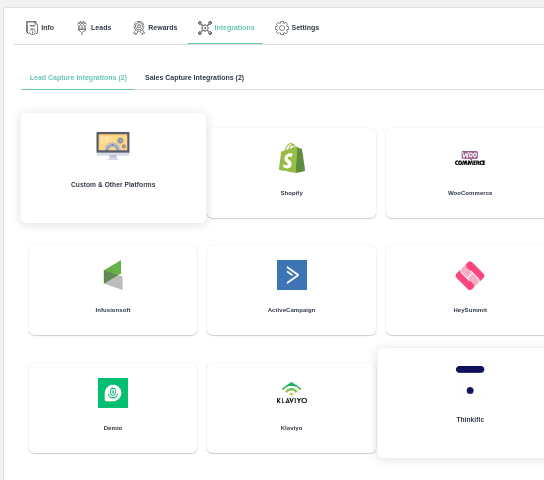Image resolution: width=544 pixels, height=480 pixels.
Task: Go to the Rewards tab
Action: click(155, 28)
